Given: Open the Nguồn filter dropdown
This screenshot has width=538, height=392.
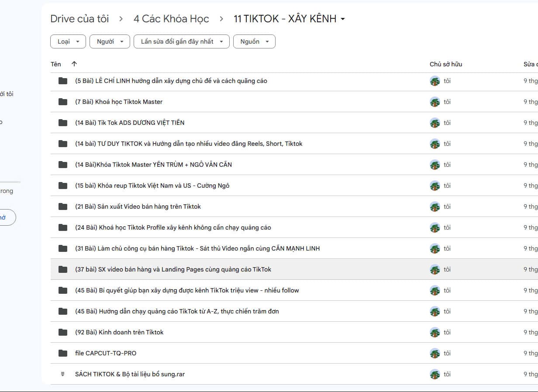Looking at the screenshot, I should click(x=255, y=41).
